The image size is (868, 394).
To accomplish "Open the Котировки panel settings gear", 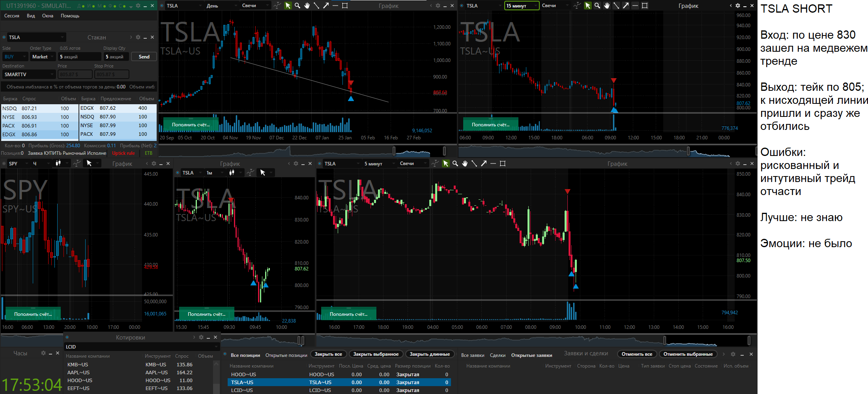I will [x=201, y=337].
